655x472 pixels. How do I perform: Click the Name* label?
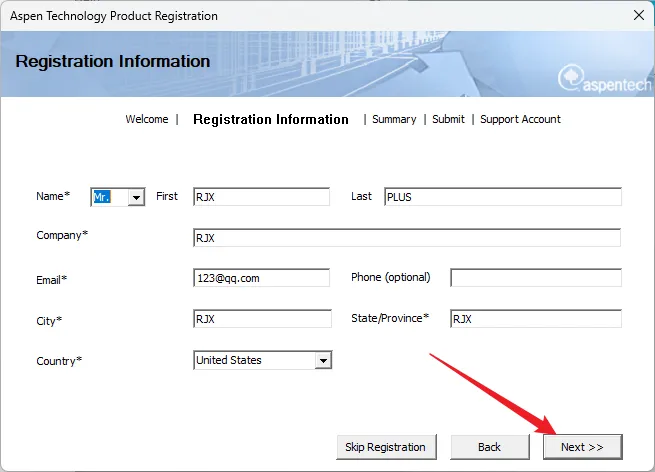click(x=53, y=196)
